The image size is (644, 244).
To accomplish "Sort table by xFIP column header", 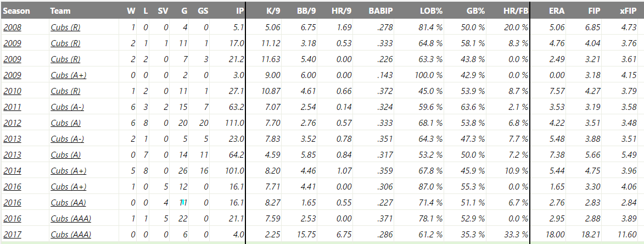I will pyautogui.click(x=629, y=10).
